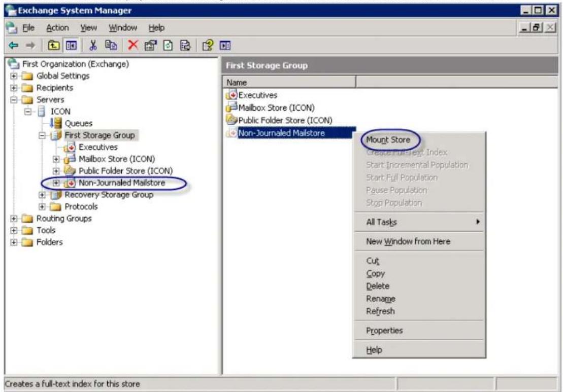Expand the Global Settings node
Image resolution: width=563 pixels, height=392 pixels.
[x=14, y=76]
